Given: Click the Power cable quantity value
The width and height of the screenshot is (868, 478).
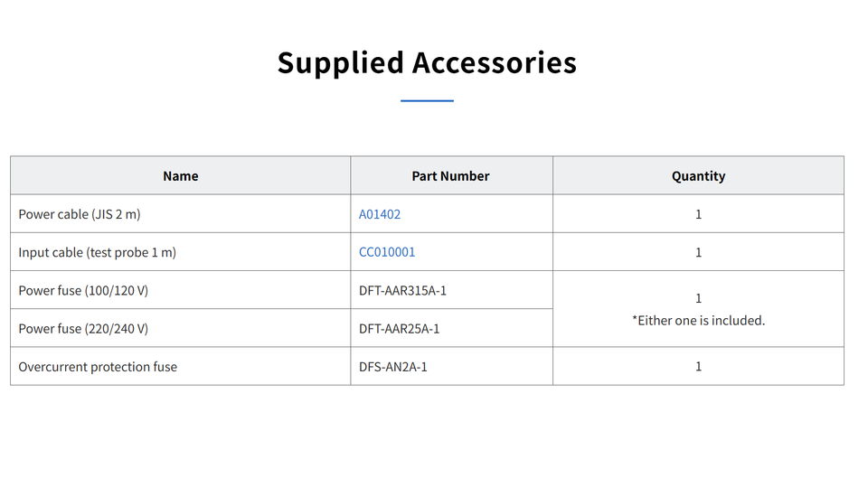Looking at the screenshot, I should pos(698,214).
